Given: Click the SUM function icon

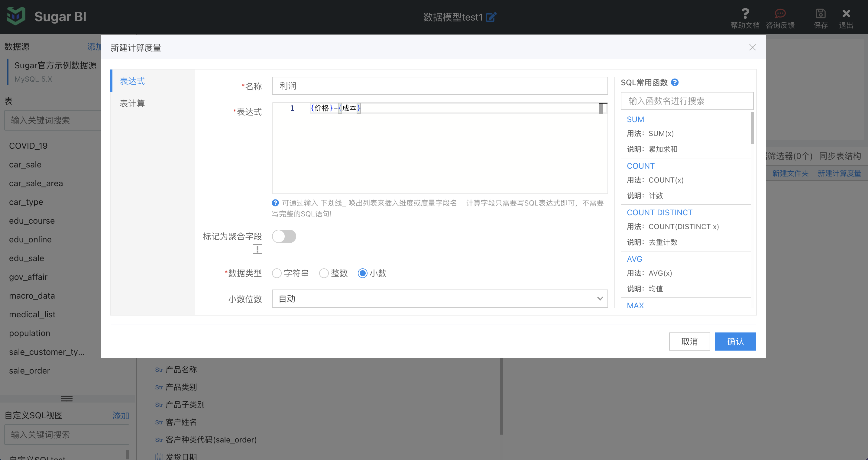Looking at the screenshot, I should [636, 119].
